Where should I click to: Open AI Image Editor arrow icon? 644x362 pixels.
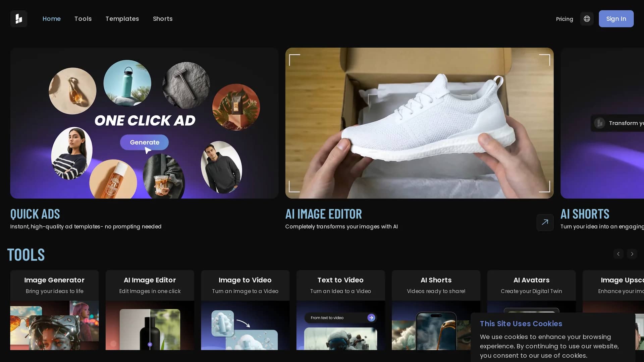pyautogui.click(x=545, y=222)
